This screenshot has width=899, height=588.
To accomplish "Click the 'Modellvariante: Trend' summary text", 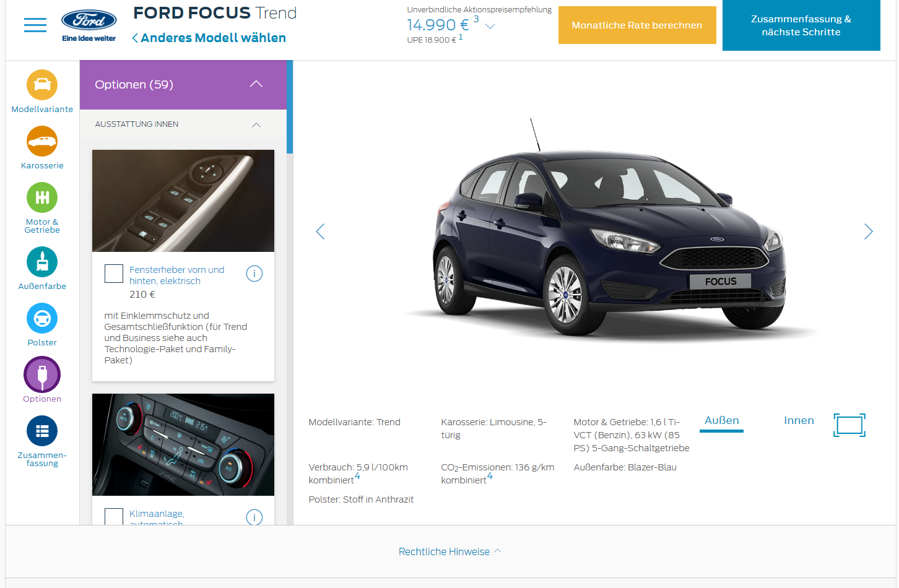I will click(355, 422).
